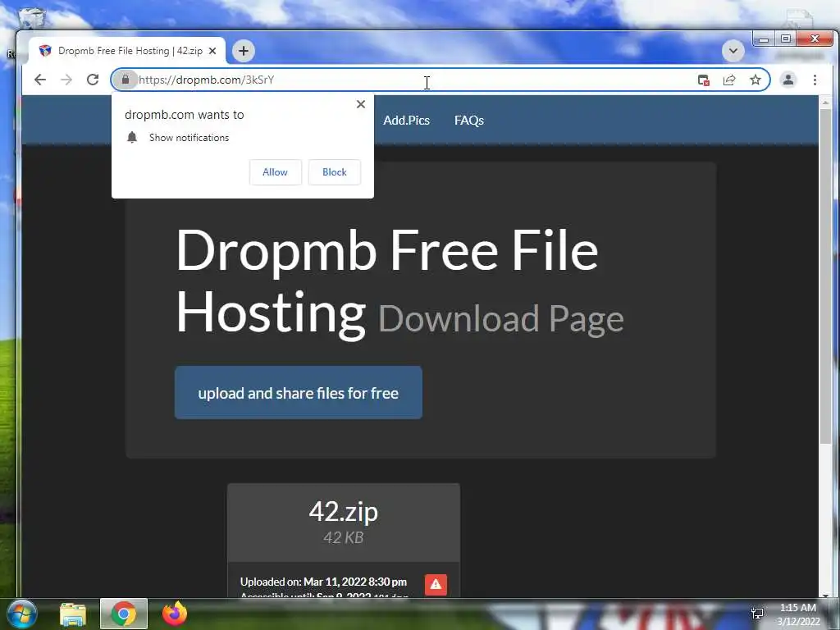Block notifications from dropmb.com
Screen dimensions: 840x630
tap(335, 172)
